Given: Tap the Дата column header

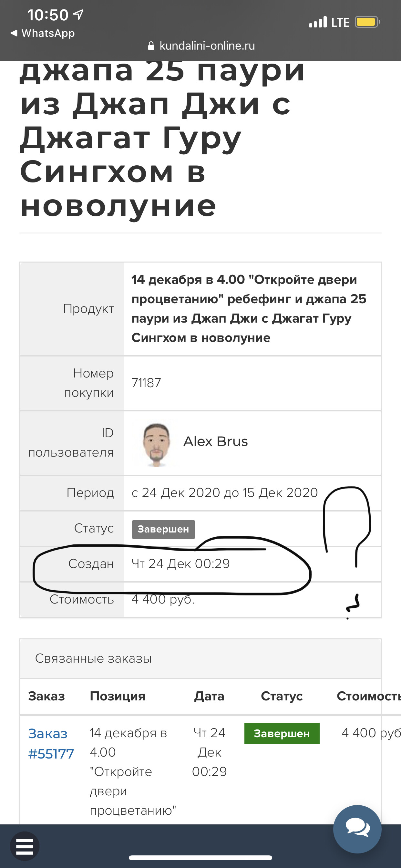Looking at the screenshot, I should coord(209,696).
